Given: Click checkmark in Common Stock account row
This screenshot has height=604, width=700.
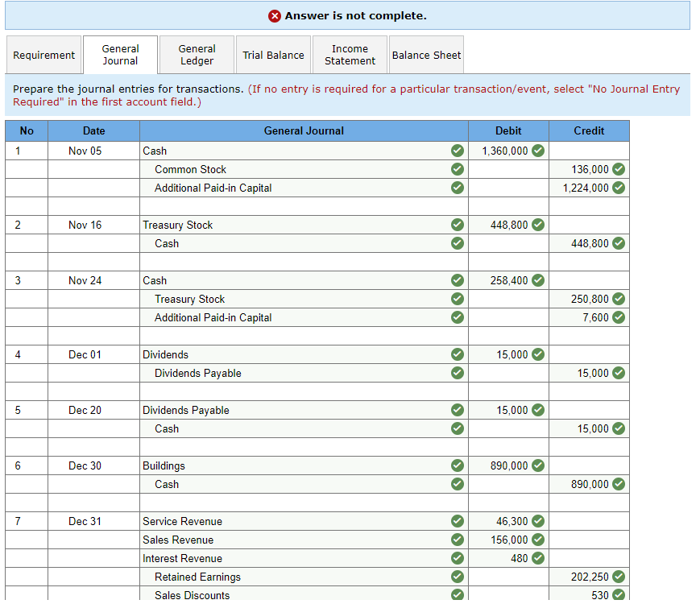Looking at the screenshot, I should tap(458, 169).
